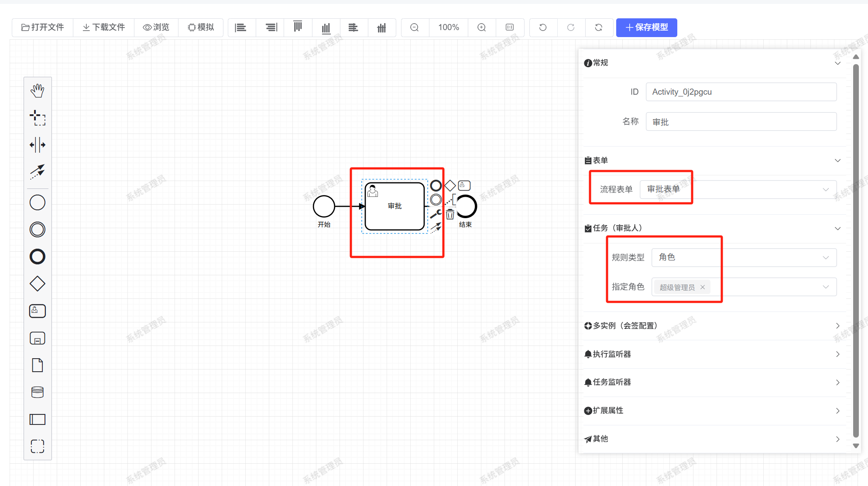868x486 pixels.
Task: Select the gateway diamond in the palette
Action: [x=38, y=284]
